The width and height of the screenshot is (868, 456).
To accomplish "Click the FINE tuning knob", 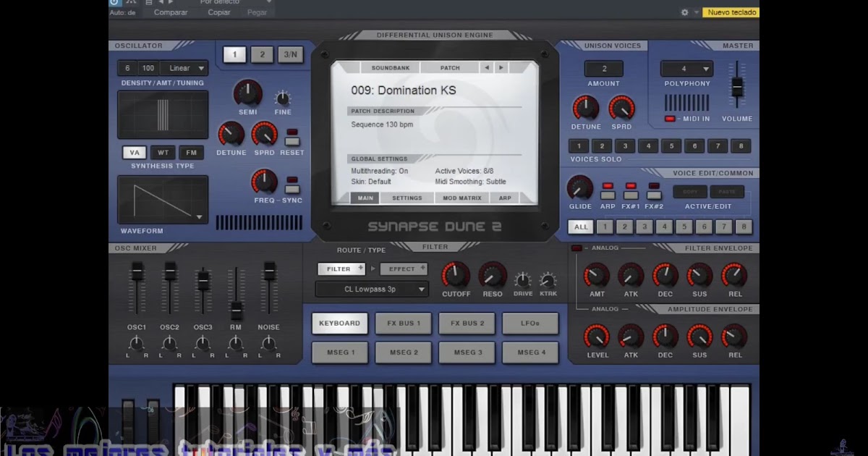I will [283, 98].
